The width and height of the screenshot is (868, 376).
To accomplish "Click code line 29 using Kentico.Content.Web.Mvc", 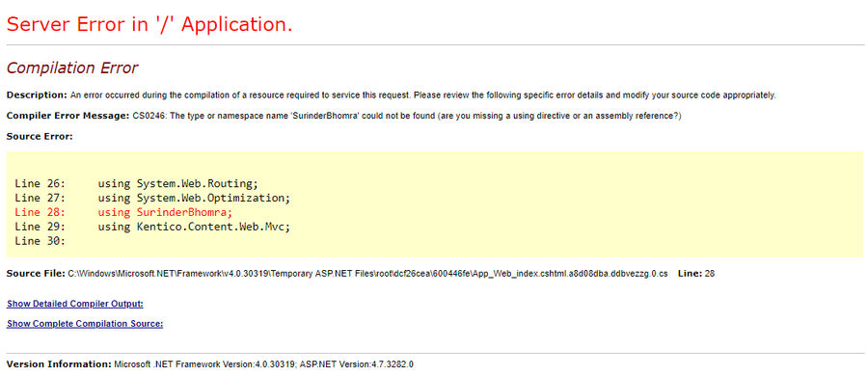I will click(152, 226).
